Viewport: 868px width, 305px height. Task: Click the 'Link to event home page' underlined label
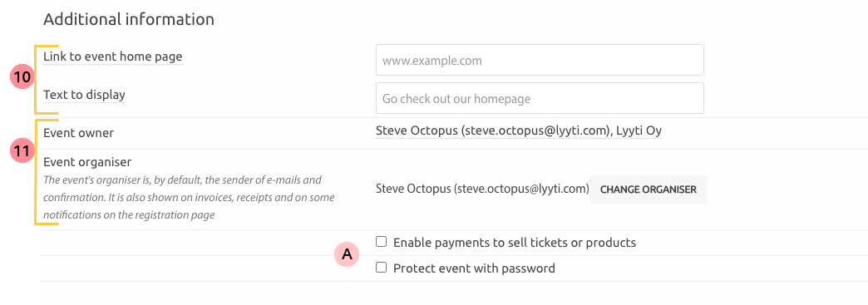point(113,57)
